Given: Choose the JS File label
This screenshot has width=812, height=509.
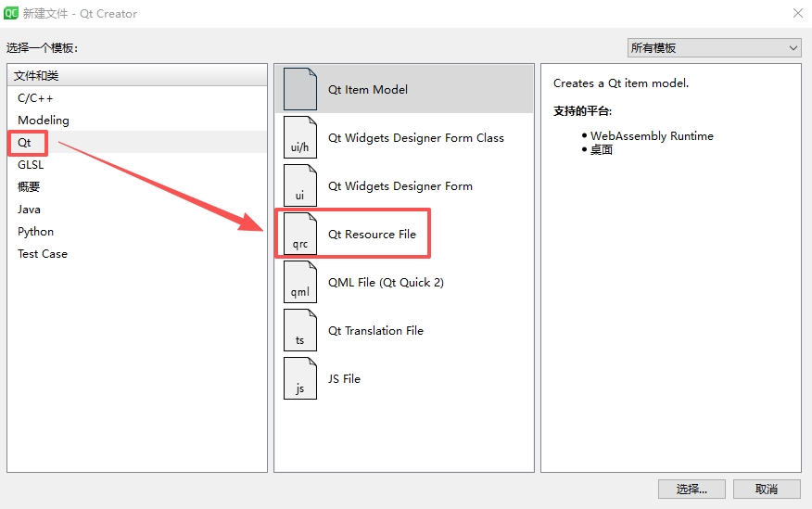Looking at the screenshot, I should (344, 378).
